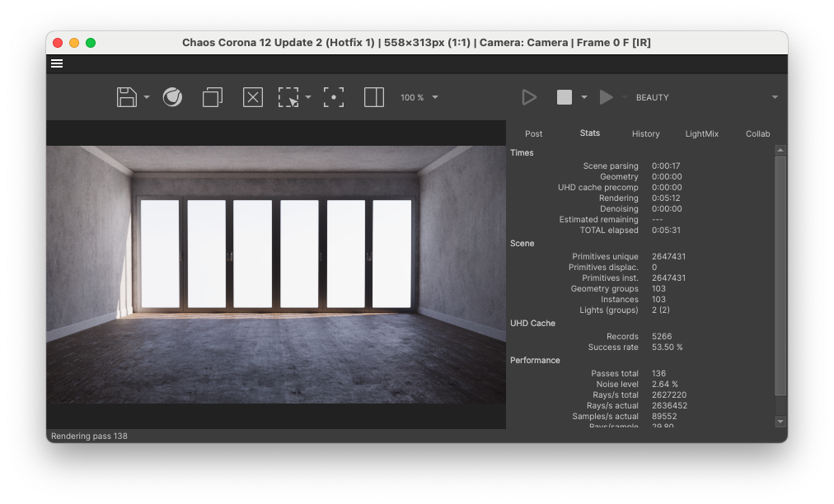834x504 pixels.
Task: Click the UHD Cache section header
Action: pyautogui.click(x=532, y=324)
